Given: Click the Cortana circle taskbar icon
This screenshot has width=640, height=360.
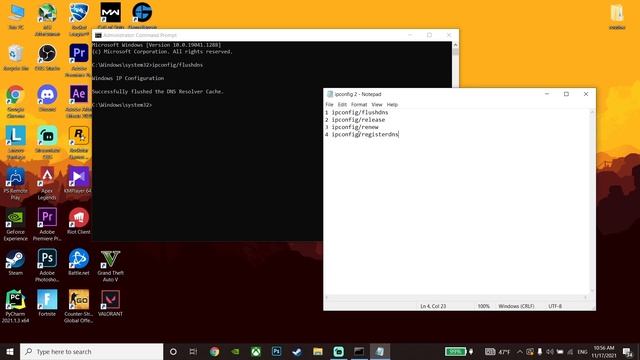Looking at the screenshot, I should 173,351.
